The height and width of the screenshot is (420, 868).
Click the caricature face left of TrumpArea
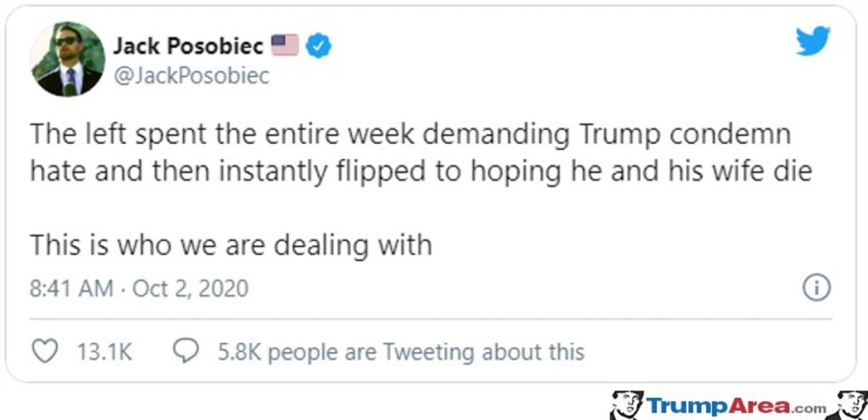coord(626,405)
